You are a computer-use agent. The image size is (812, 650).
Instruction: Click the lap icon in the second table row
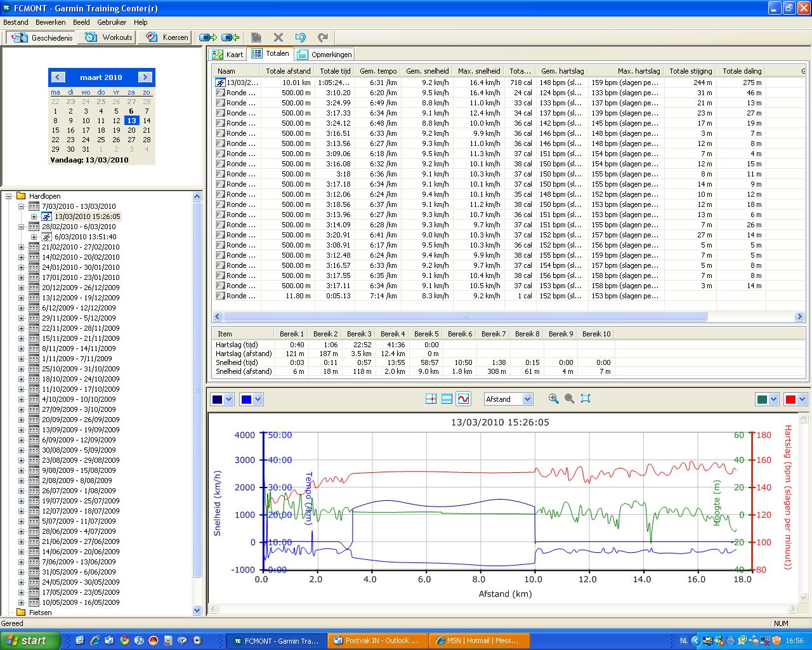(x=220, y=93)
